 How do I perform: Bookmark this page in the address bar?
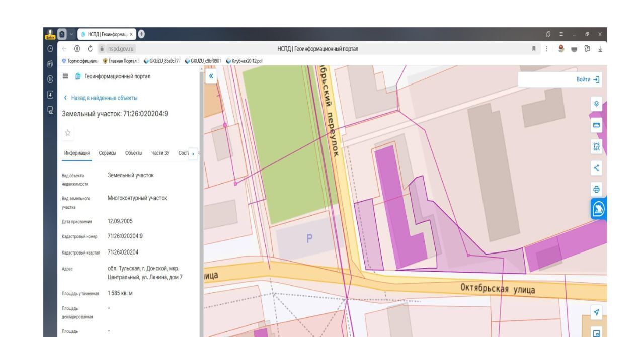click(533, 49)
